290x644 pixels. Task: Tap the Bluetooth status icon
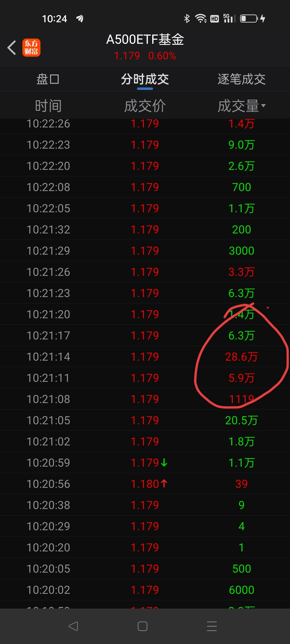pyautogui.click(x=187, y=19)
